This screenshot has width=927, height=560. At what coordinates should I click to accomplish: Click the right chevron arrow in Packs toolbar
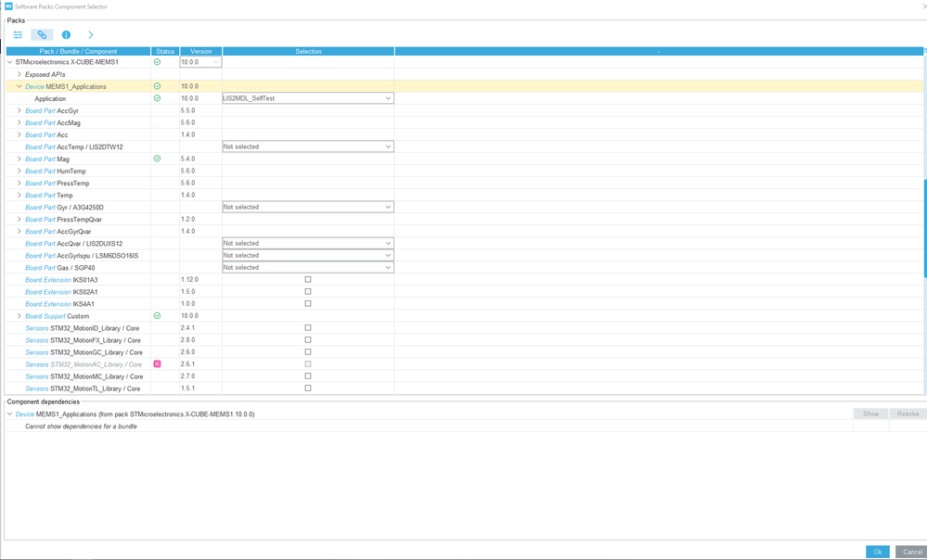click(90, 35)
